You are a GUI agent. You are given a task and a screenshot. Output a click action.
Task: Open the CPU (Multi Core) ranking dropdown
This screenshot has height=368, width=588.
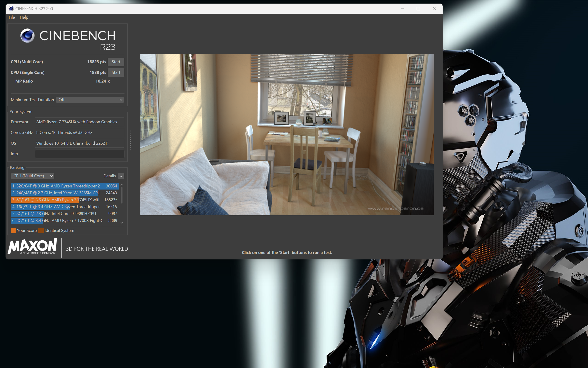pyautogui.click(x=32, y=176)
